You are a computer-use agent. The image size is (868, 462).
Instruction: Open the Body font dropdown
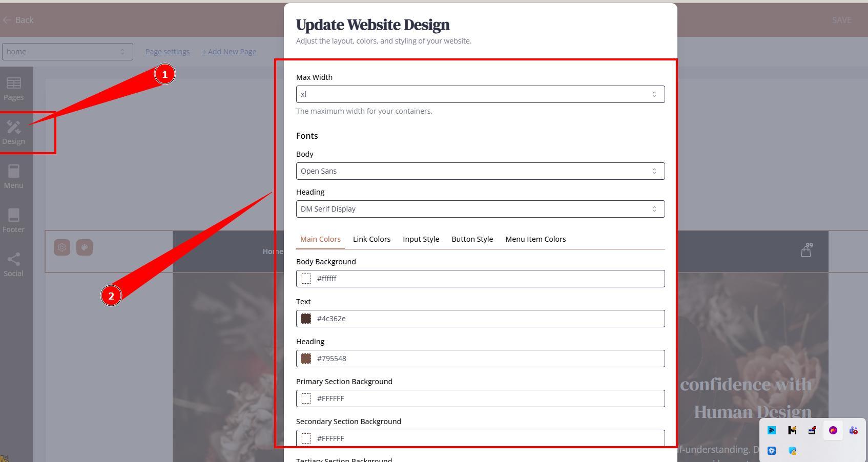click(480, 171)
